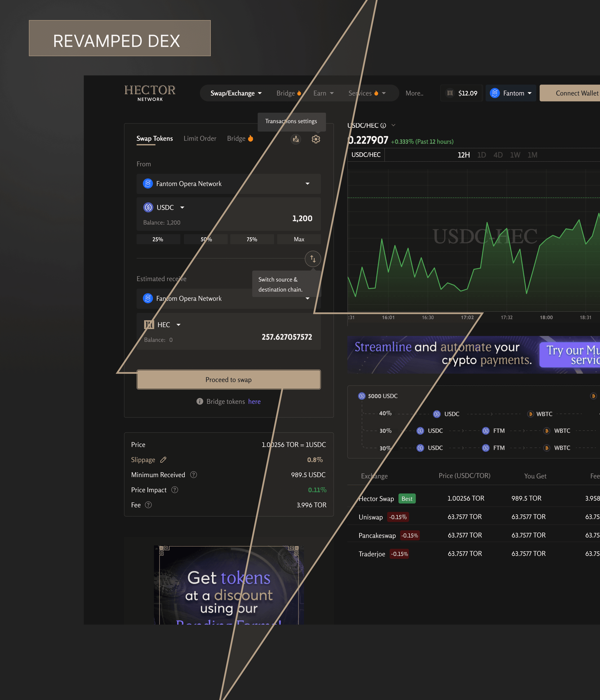This screenshot has width=600, height=700.
Task: Open transaction settings gear icon
Action: pos(316,139)
